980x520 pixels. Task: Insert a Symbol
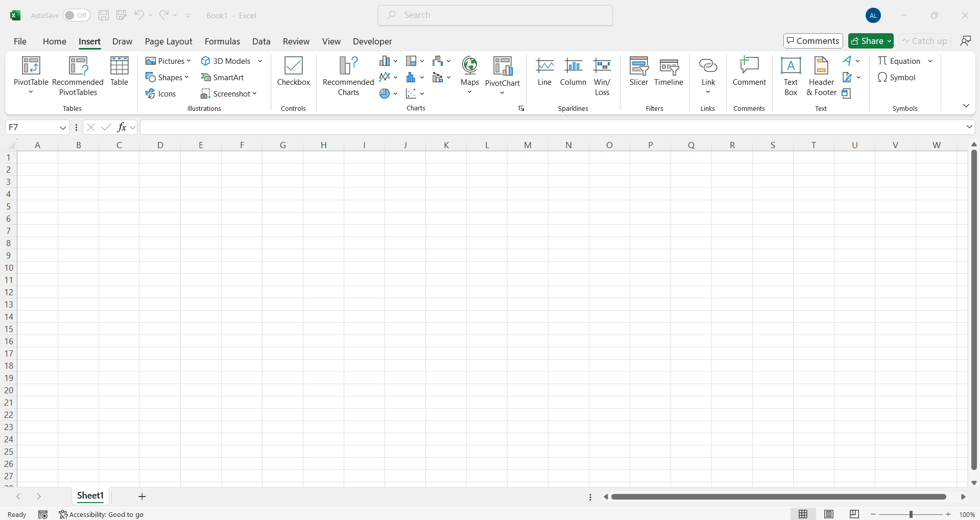[x=897, y=77]
